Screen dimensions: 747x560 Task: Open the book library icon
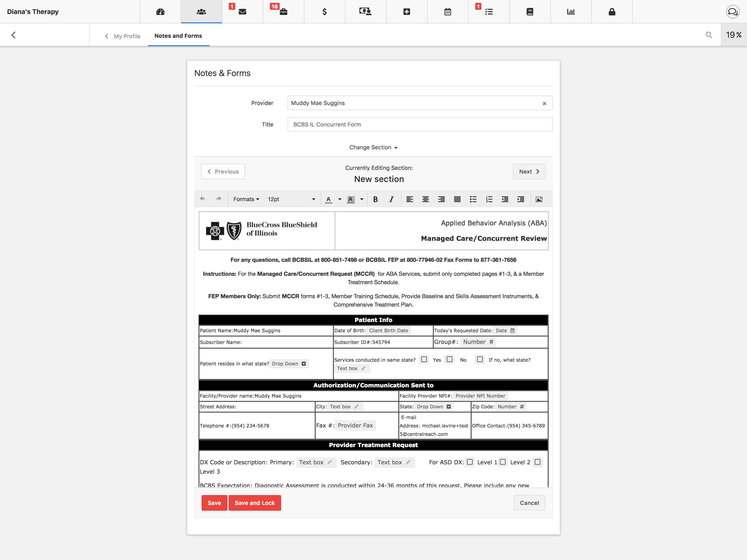pos(530,12)
